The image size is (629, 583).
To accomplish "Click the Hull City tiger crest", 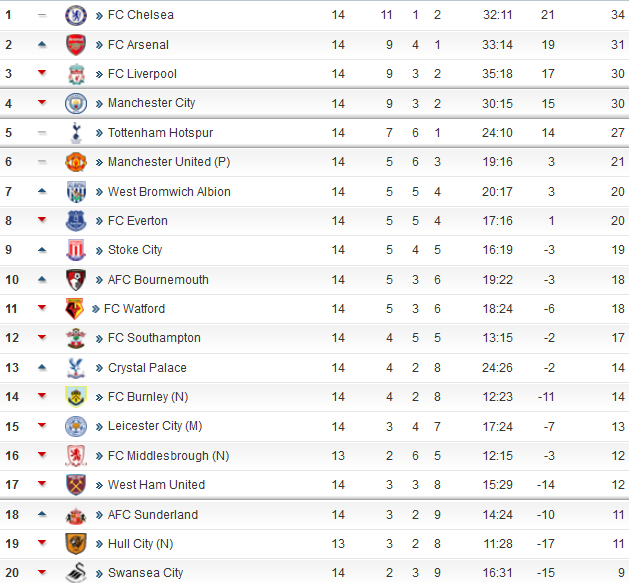I will tap(76, 544).
